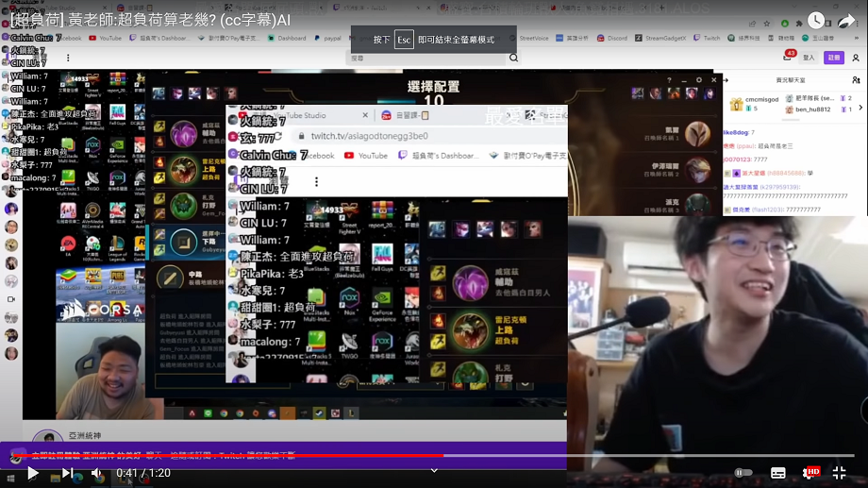
Task: Skip to the next video
Action: (68, 473)
